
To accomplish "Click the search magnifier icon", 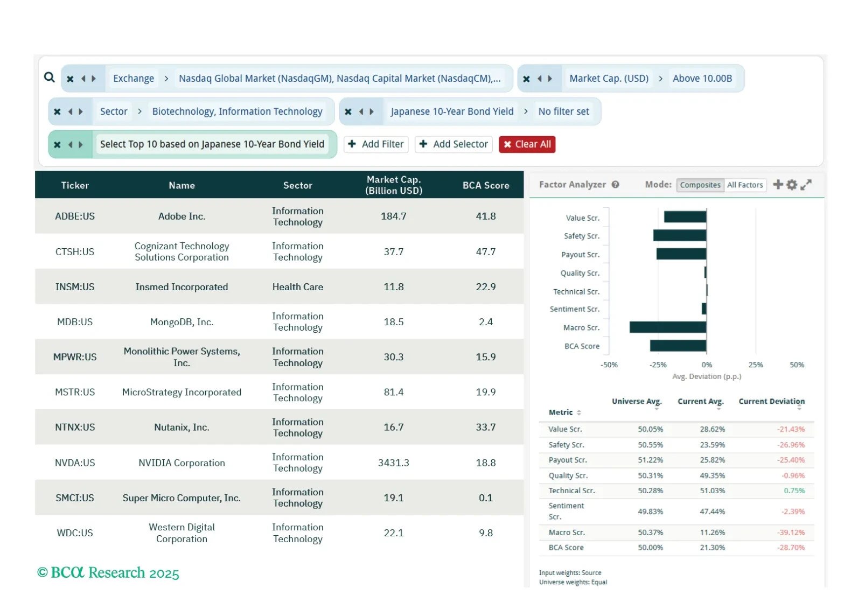I will click(x=49, y=78).
